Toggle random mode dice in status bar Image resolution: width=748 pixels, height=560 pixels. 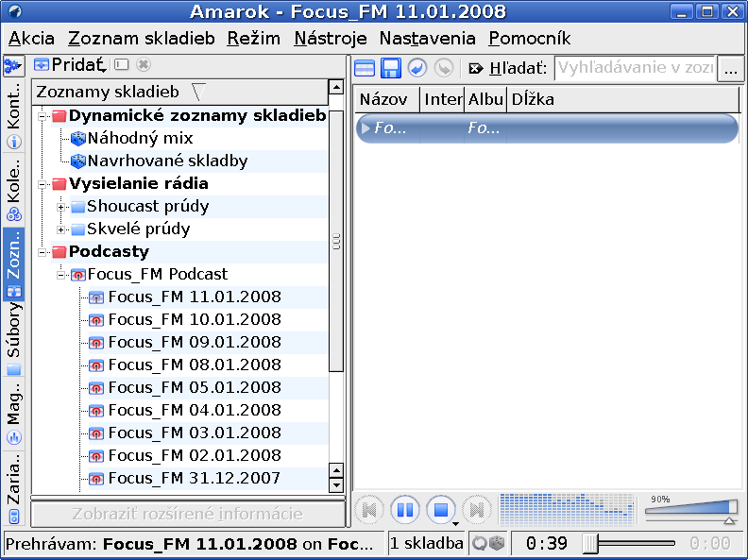click(497, 543)
